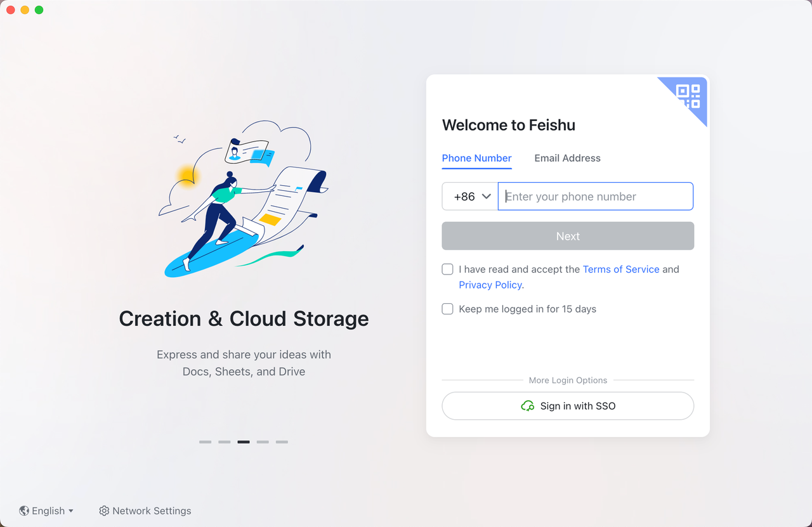Click Sign in with SSO button
The height and width of the screenshot is (527, 812).
click(568, 406)
